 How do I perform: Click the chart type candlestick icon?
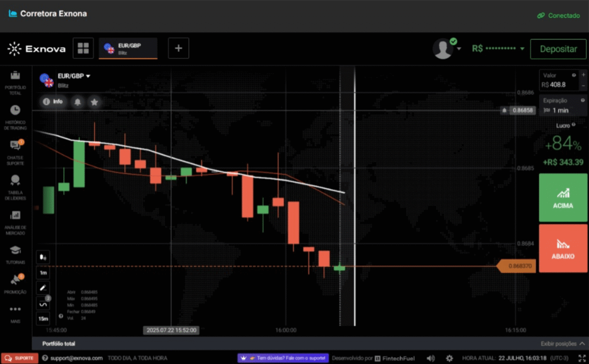tap(44, 256)
